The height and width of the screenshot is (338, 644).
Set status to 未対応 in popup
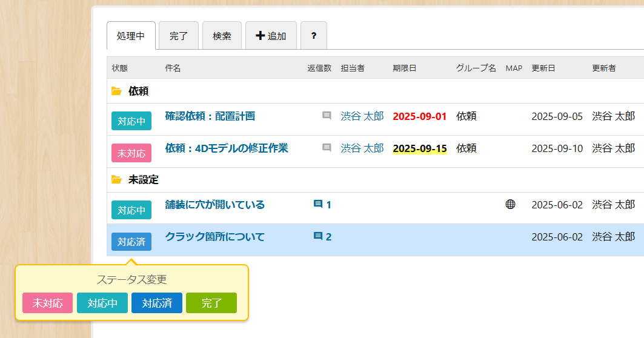[x=47, y=303]
